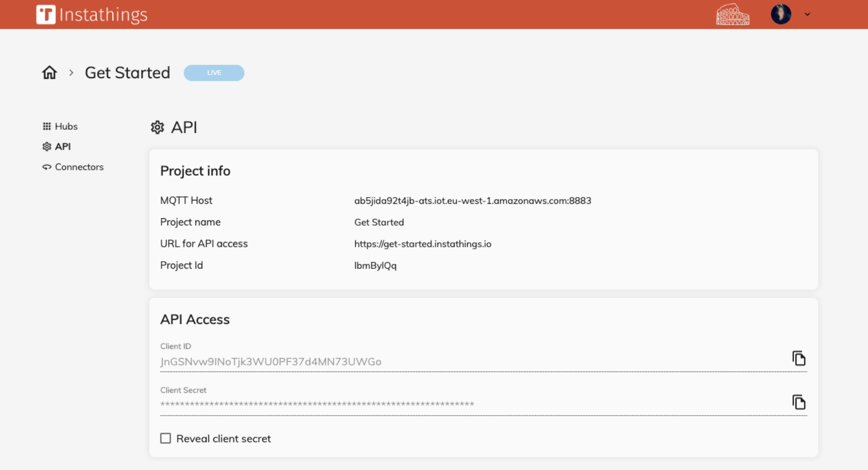Click the Project Id label

pyautogui.click(x=181, y=266)
